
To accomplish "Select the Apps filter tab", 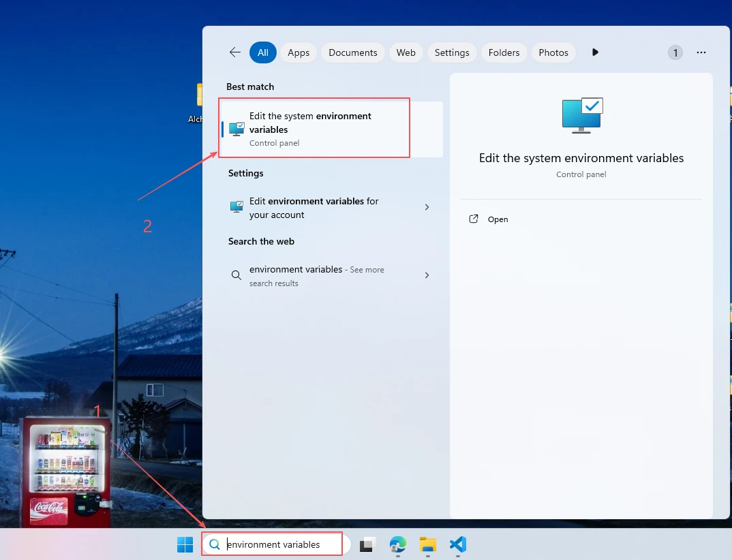I will (299, 52).
